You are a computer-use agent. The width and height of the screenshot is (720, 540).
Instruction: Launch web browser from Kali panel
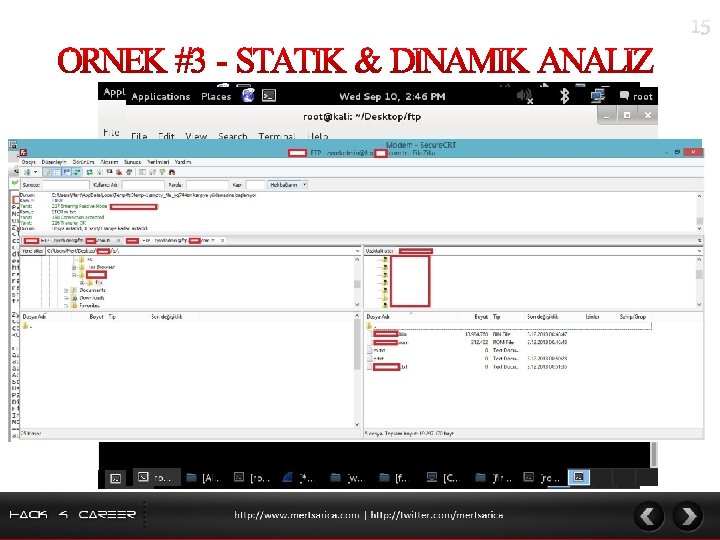click(248, 96)
